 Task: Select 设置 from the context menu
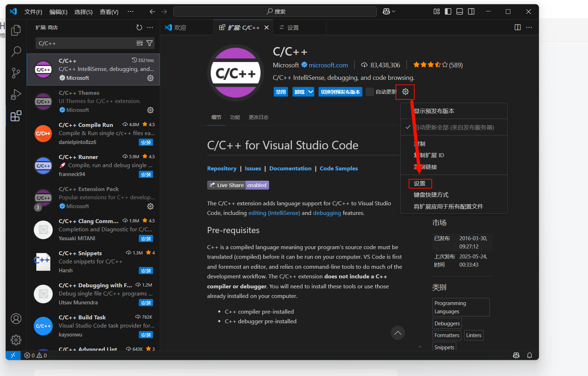click(x=420, y=183)
